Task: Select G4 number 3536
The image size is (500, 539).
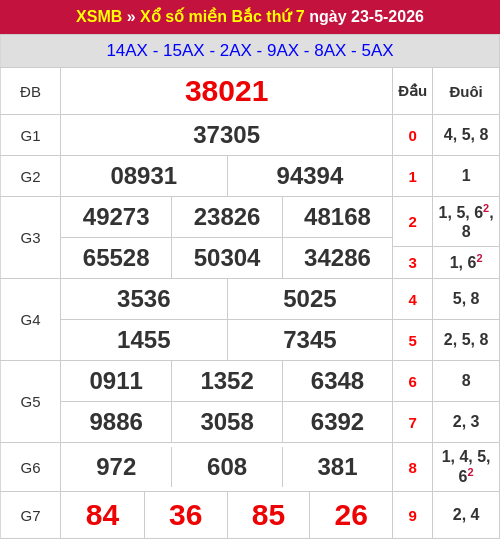Action: 144,299
